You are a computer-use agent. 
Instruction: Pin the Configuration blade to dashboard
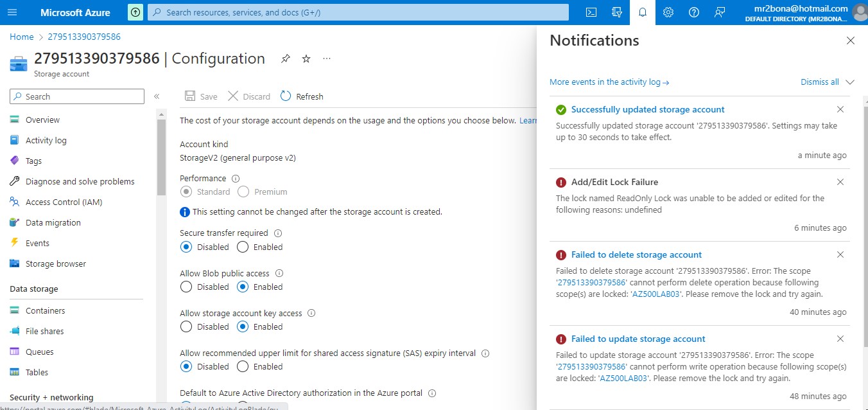click(285, 58)
